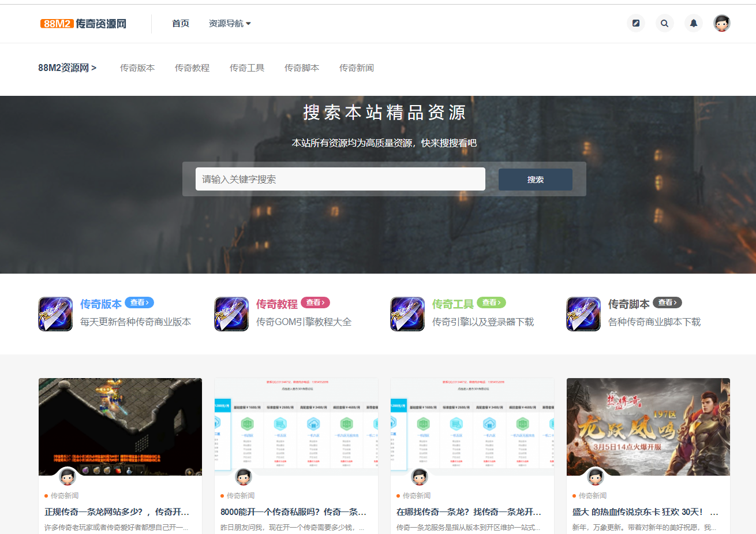This screenshot has width=756, height=534.
Task: Go to 首页 in the top navigation
Action: 181,24
